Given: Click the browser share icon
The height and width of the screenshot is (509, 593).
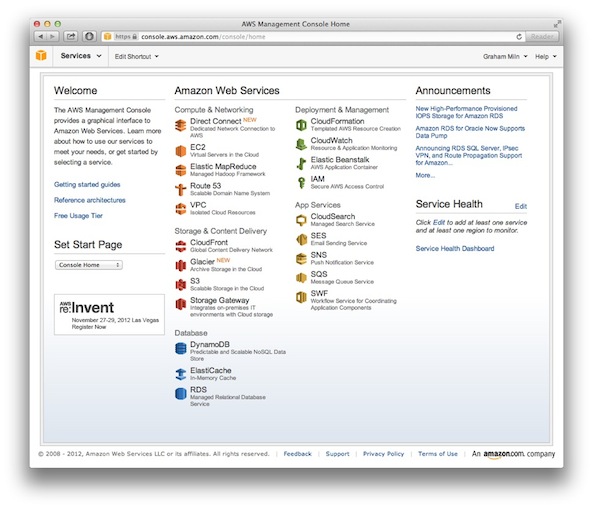Looking at the screenshot, I should click(70, 36).
